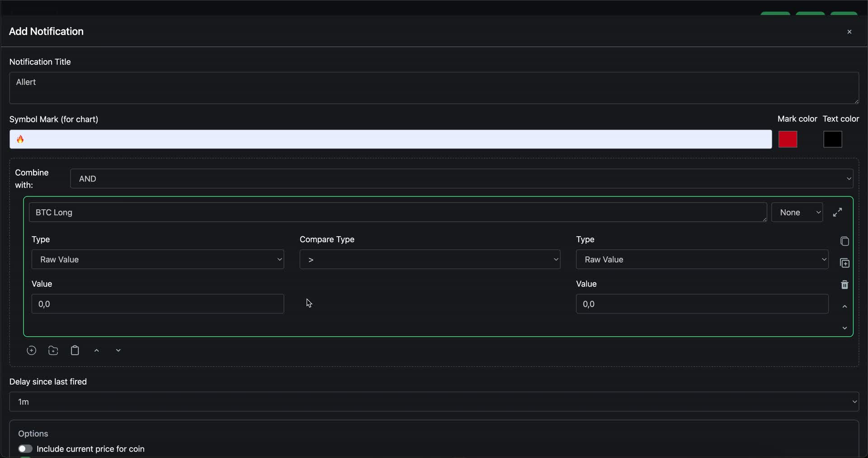Screen dimensions: 868x458
Task: Add a condition group via folder-plus icon
Action: (x=53, y=350)
